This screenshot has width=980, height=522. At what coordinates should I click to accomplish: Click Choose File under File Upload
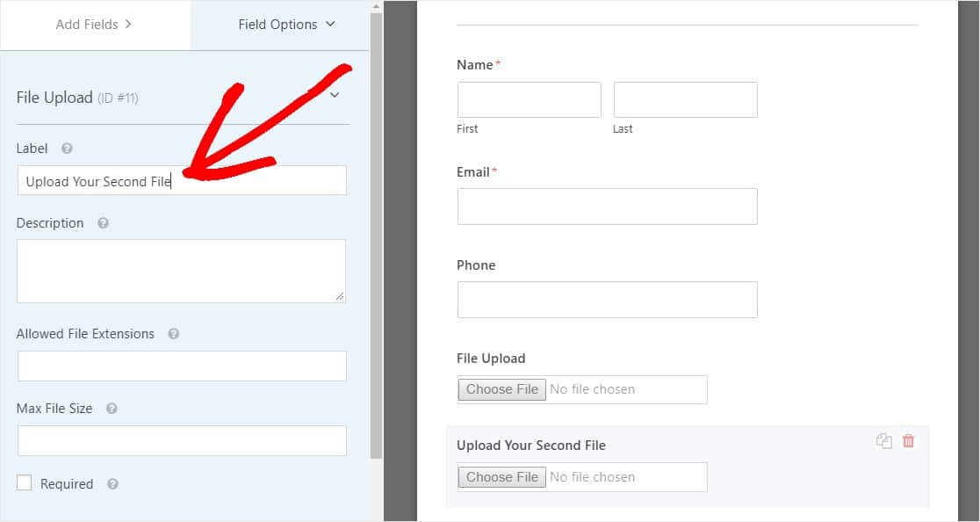[502, 389]
